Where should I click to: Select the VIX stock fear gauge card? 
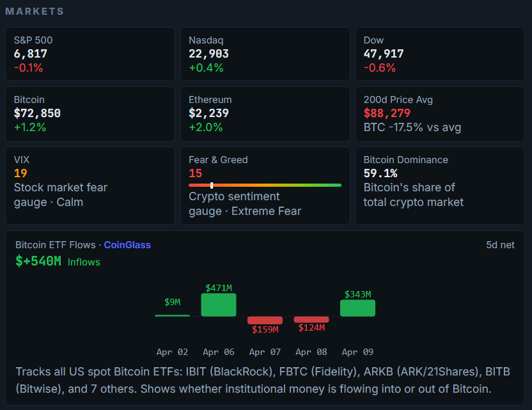point(90,185)
